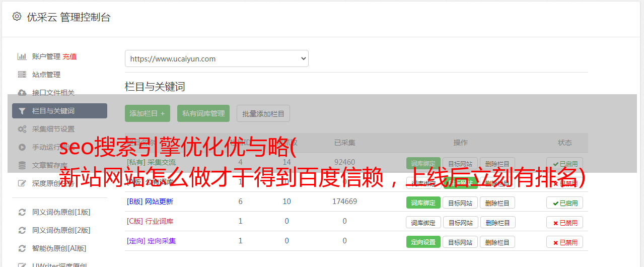Click the refresh icon for 智能伪原创[AI版]
This screenshot has width=644, height=267.
[x=22, y=248]
